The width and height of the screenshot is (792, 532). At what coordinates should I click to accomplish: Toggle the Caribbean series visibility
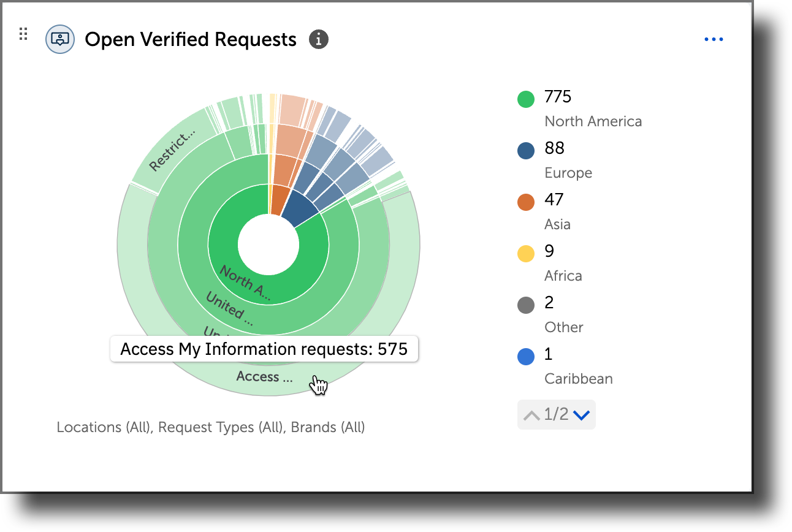click(x=578, y=378)
